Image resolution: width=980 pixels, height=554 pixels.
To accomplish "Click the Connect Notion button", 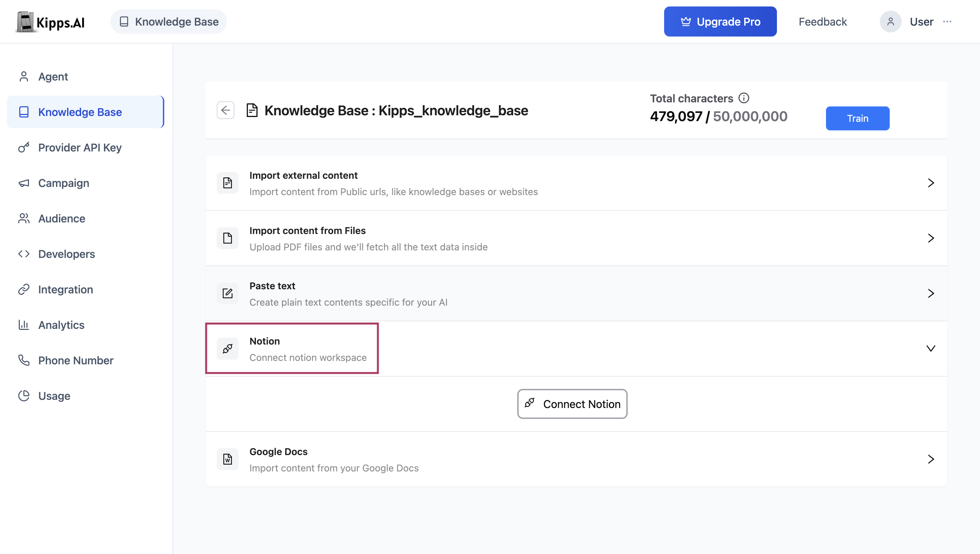I will click(x=572, y=404).
